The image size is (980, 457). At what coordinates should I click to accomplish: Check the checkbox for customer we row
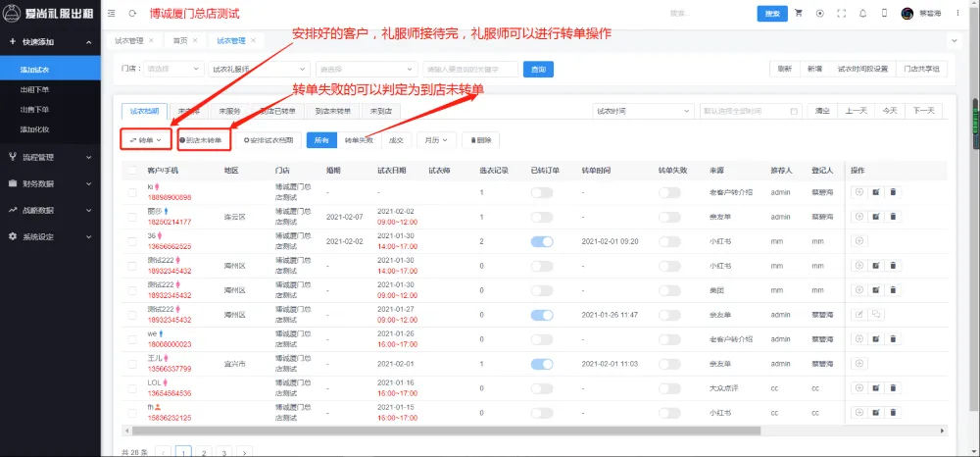pyautogui.click(x=132, y=338)
